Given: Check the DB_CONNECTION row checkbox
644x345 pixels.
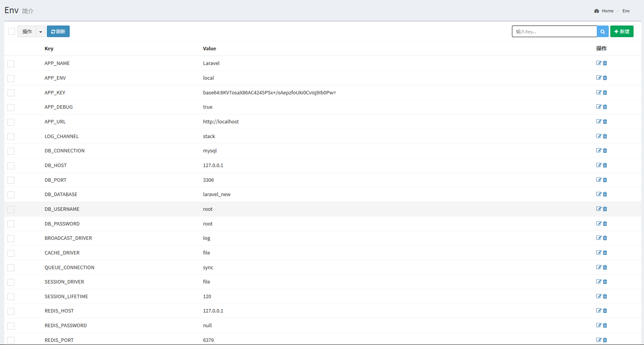Looking at the screenshot, I should [11, 151].
